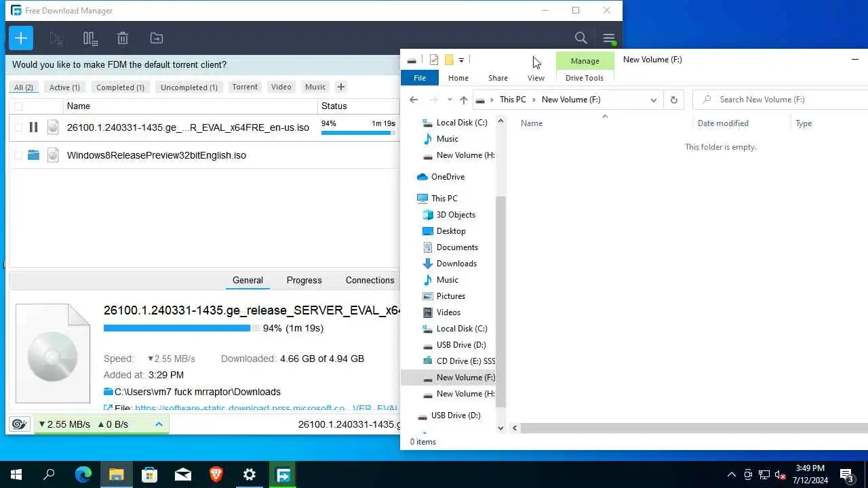Image resolution: width=868 pixels, height=488 pixels.
Task: Sort the FDM list by Name column
Action: point(190,106)
